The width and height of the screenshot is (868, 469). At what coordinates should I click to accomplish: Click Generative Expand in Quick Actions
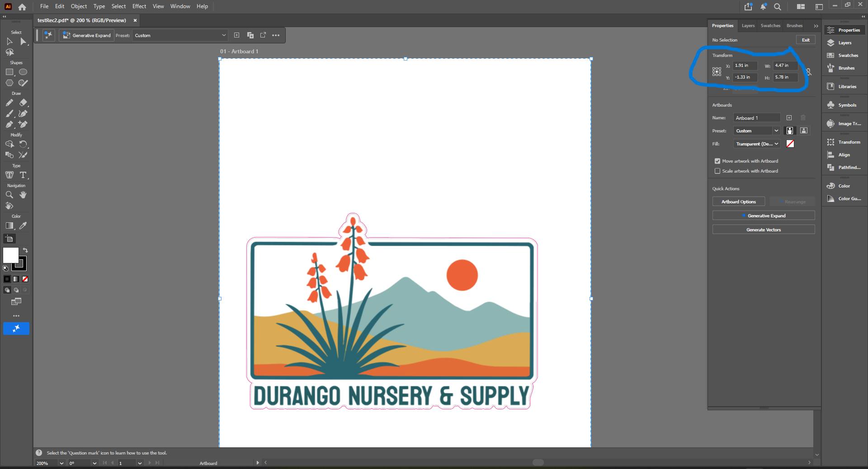click(x=764, y=216)
